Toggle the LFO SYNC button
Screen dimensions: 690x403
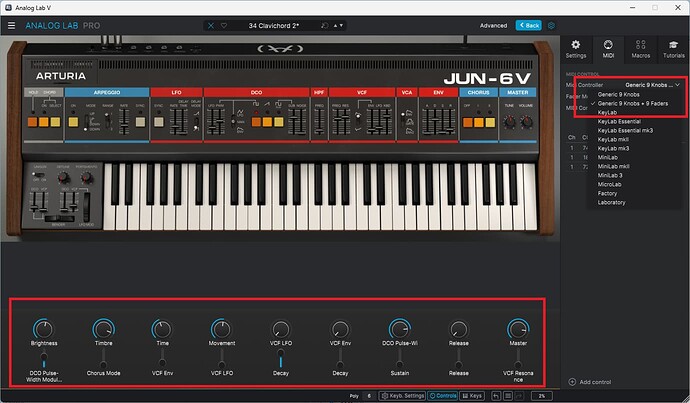point(159,122)
